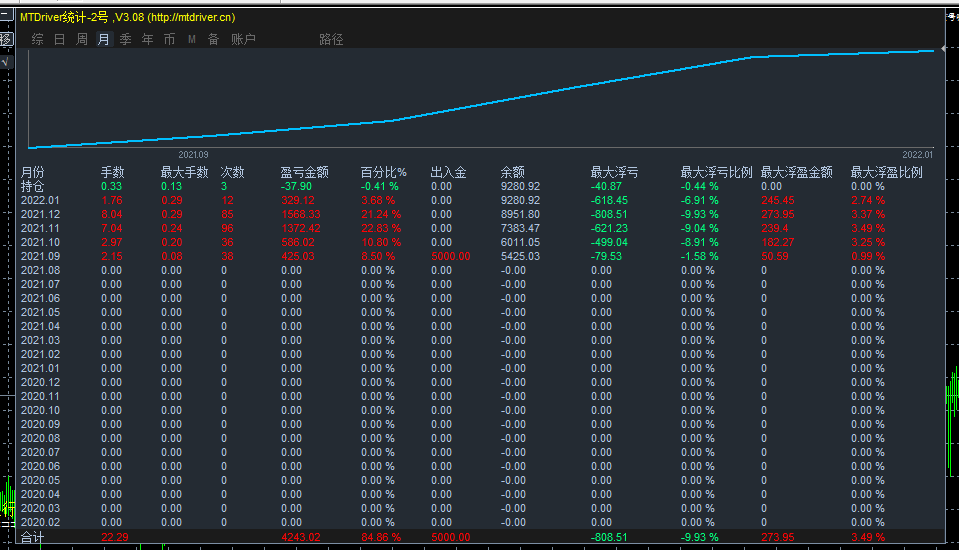Click profit value 586.02 in 2021.10 row
Image resolution: width=959 pixels, height=550 pixels.
pos(298,242)
